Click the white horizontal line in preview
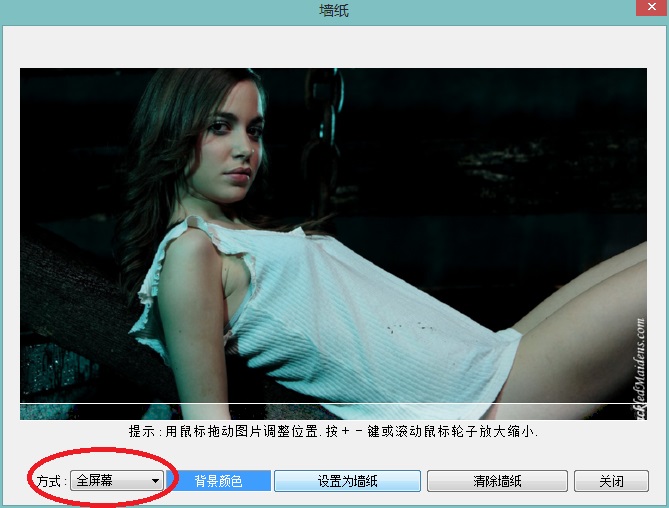Screen dimensions: 669x508 [x=300, y=403]
